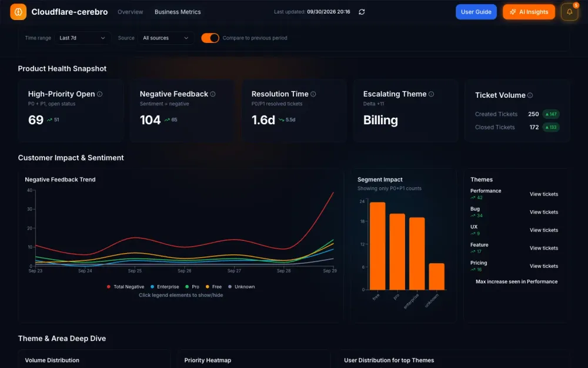Click the Cloudflare-cerebro brain logo icon
This screenshot has width=588, height=368.
(x=18, y=12)
